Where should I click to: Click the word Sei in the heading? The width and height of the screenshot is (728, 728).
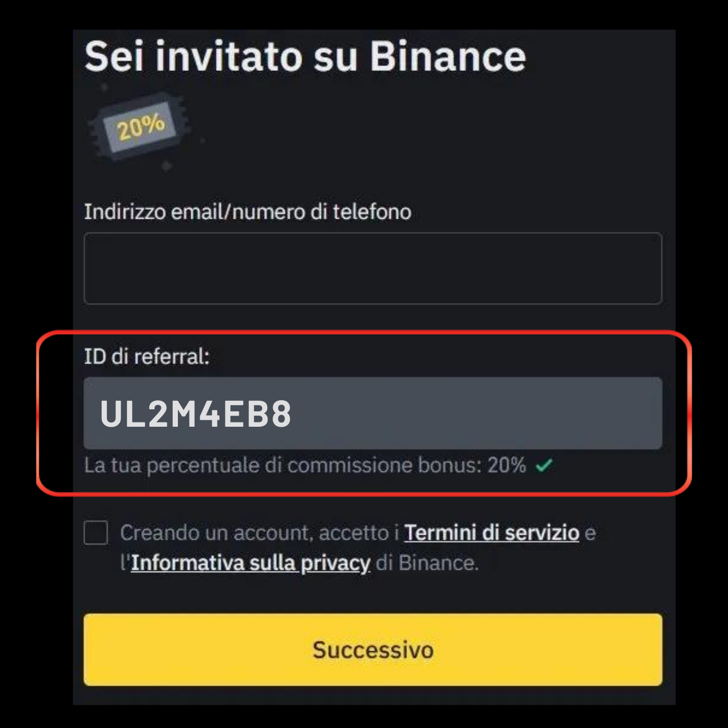tap(114, 56)
